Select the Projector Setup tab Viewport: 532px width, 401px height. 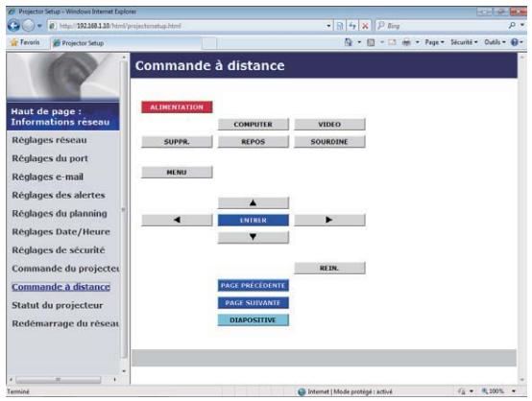[x=126, y=43]
